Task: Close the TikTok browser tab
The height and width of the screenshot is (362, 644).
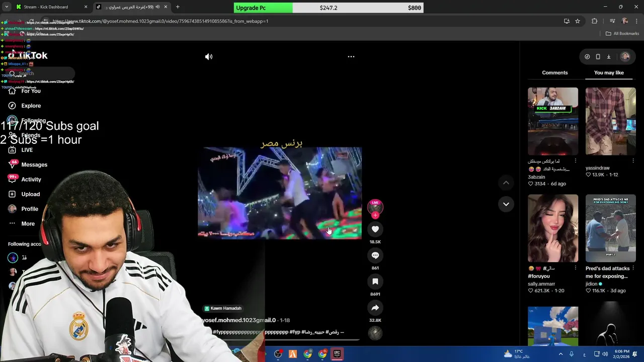Action: [166, 7]
